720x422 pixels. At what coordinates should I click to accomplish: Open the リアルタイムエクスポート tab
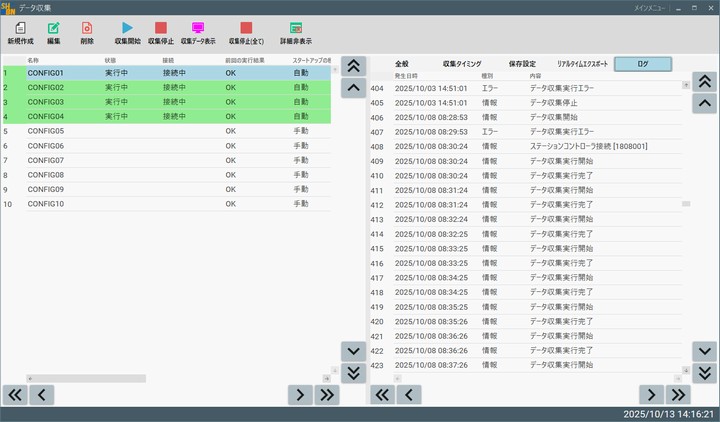coord(582,64)
